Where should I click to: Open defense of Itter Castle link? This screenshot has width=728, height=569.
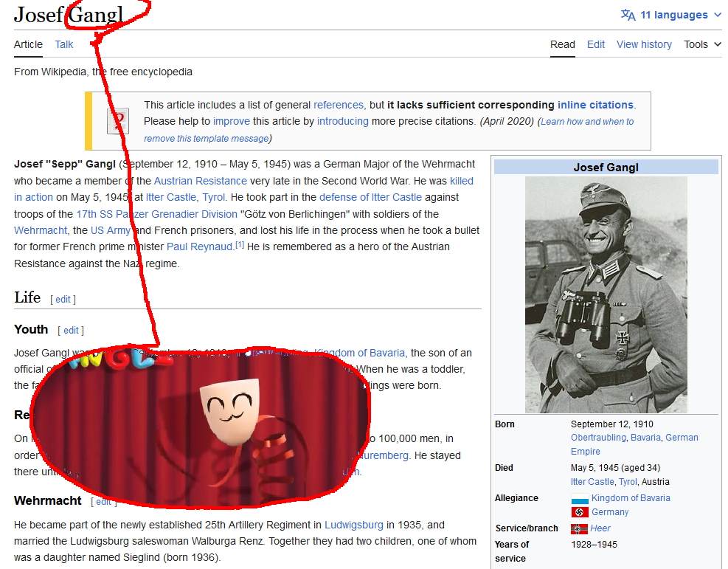click(x=370, y=197)
